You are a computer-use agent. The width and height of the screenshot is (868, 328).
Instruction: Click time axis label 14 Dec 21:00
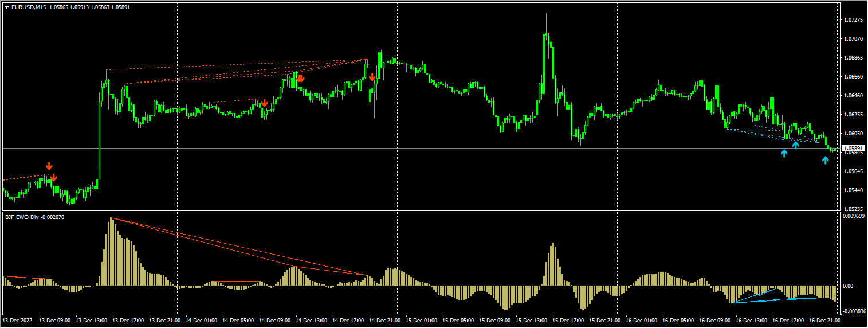[385, 320]
